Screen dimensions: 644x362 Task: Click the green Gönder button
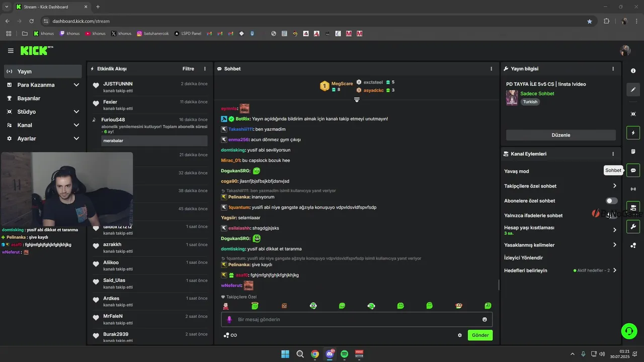click(480, 335)
